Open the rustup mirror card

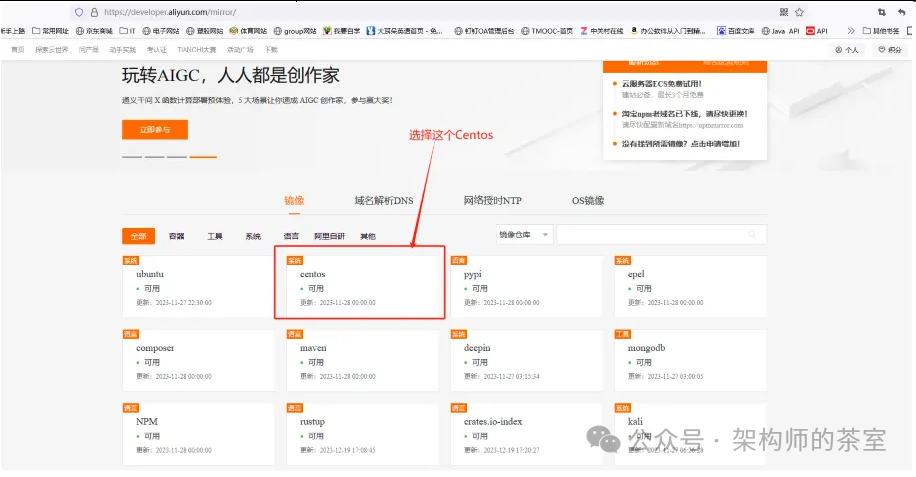click(x=362, y=434)
